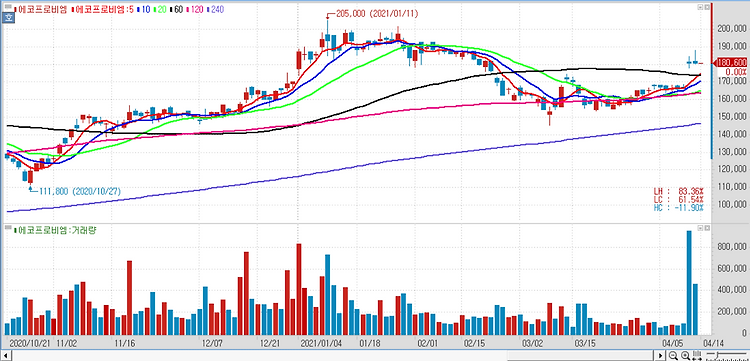Image resolution: width=750 pixels, height=361 pixels.
Task: Select the 에코프로비엠:5 moving average legend
Action: pyautogui.click(x=102, y=10)
